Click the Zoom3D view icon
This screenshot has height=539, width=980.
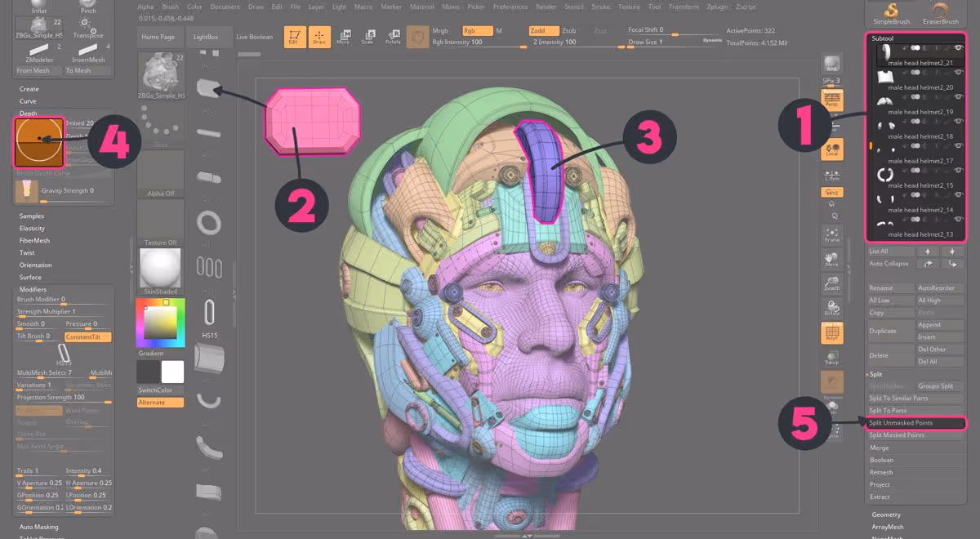coord(831,284)
